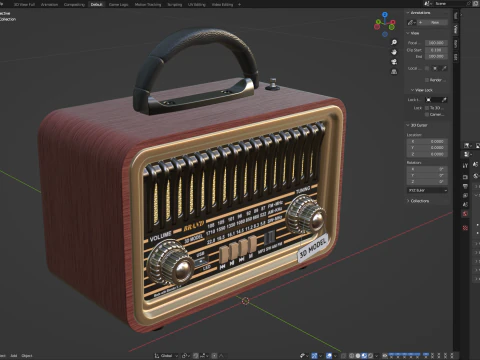Open the pivot point dropdown
This screenshot has width=480, height=360.
coord(187,356)
